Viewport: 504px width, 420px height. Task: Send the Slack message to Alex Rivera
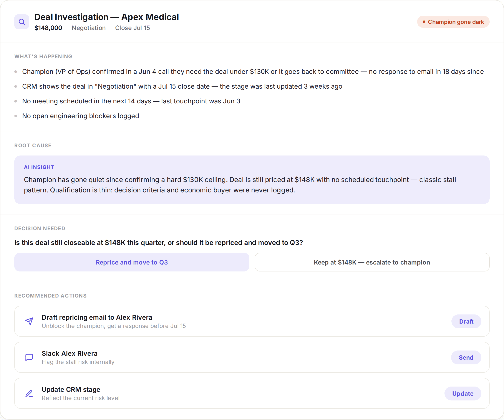(466, 357)
